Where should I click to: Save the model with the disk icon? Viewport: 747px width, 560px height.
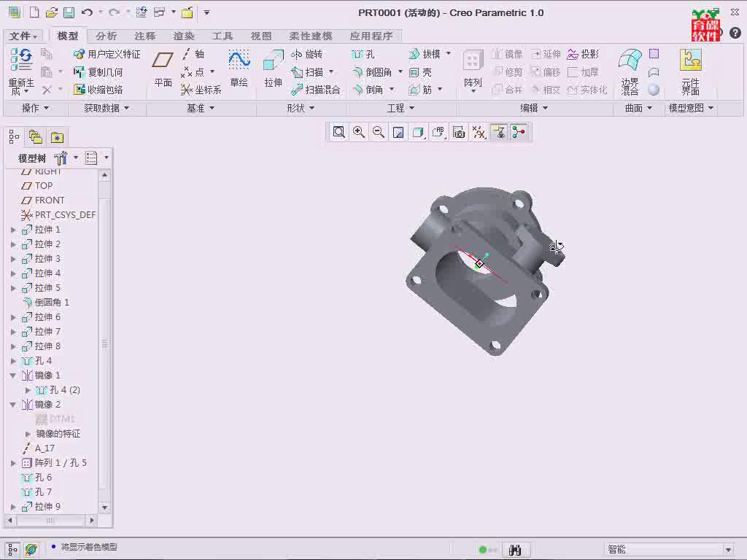point(69,12)
